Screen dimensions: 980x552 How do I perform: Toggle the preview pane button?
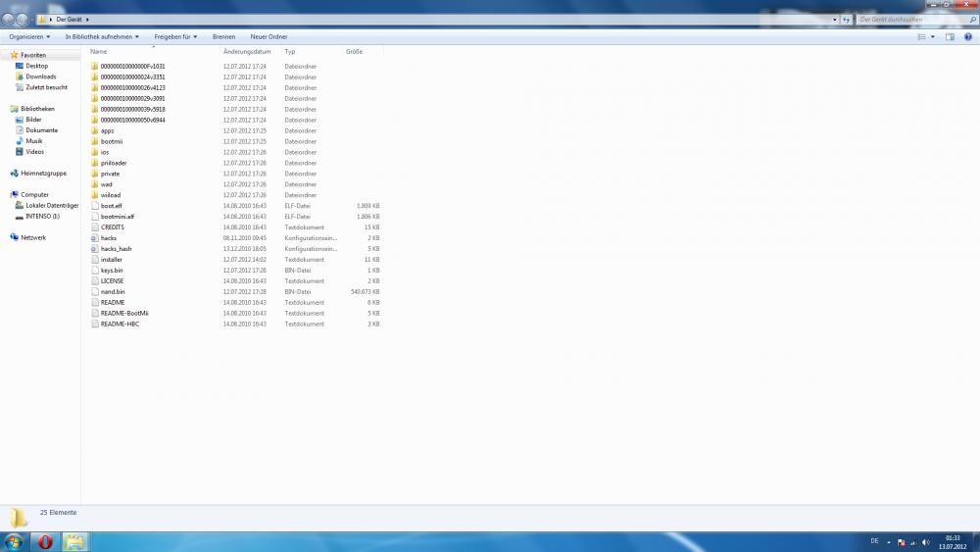(x=950, y=36)
